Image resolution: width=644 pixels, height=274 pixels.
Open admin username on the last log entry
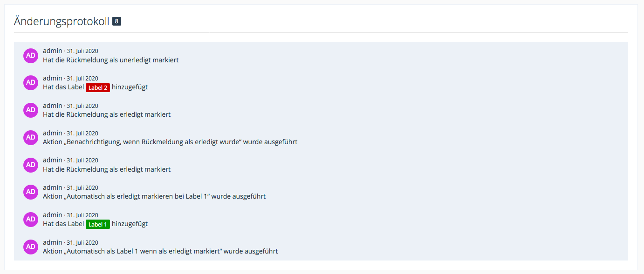point(52,242)
